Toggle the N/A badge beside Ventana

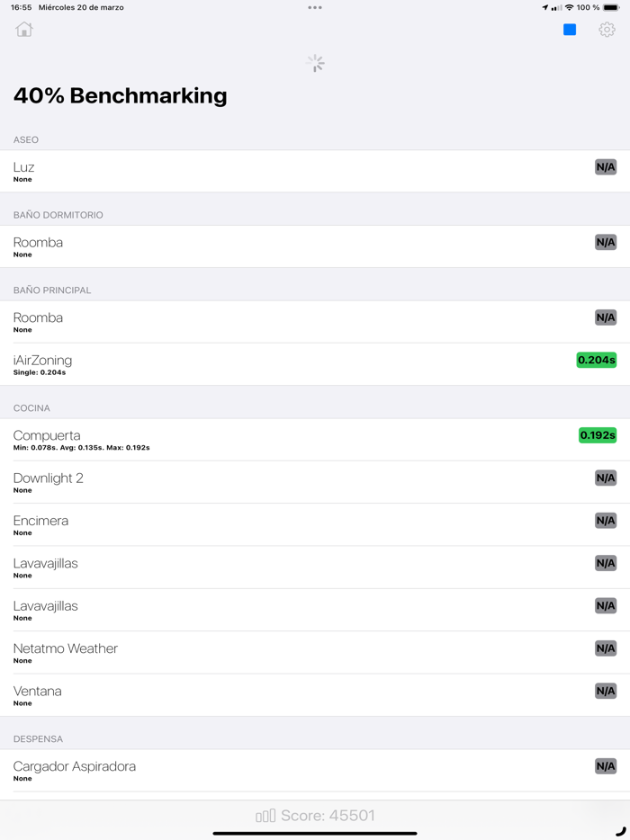click(x=605, y=691)
